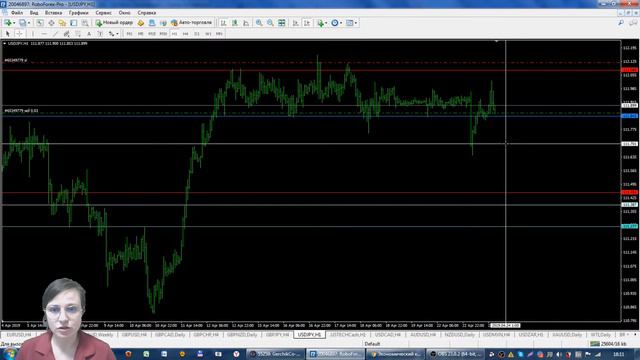The width and height of the screenshot is (640, 360).
Task: Switch timeframe to D1
Action: (197, 33)
